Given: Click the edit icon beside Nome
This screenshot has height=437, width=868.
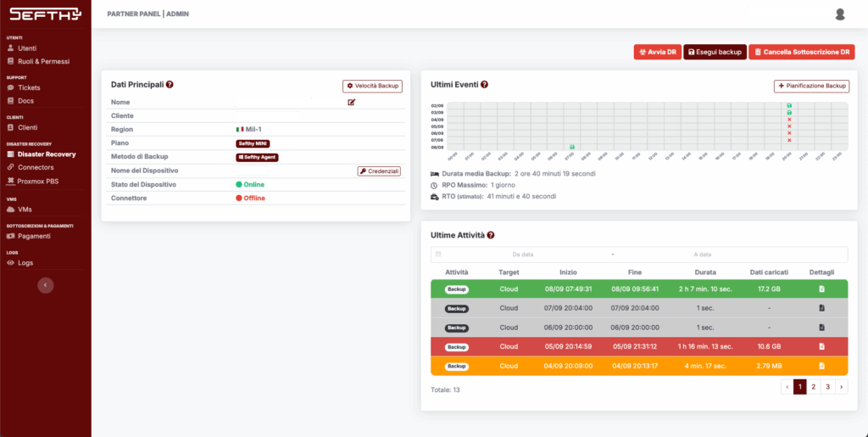Looking at the screenshot, I should click(x=351, y=103).
